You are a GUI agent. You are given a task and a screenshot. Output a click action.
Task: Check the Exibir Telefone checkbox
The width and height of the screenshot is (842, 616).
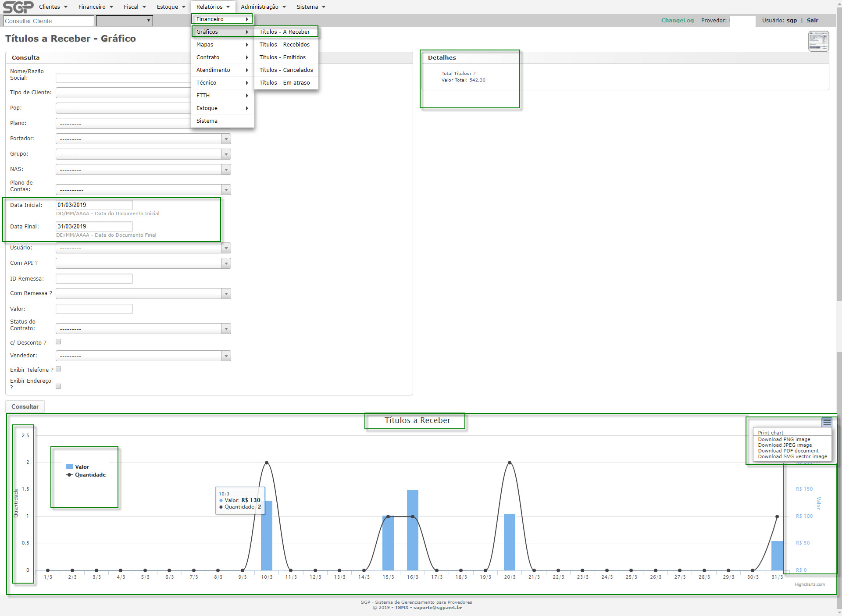pyautogui.click(x=58, y=369)
